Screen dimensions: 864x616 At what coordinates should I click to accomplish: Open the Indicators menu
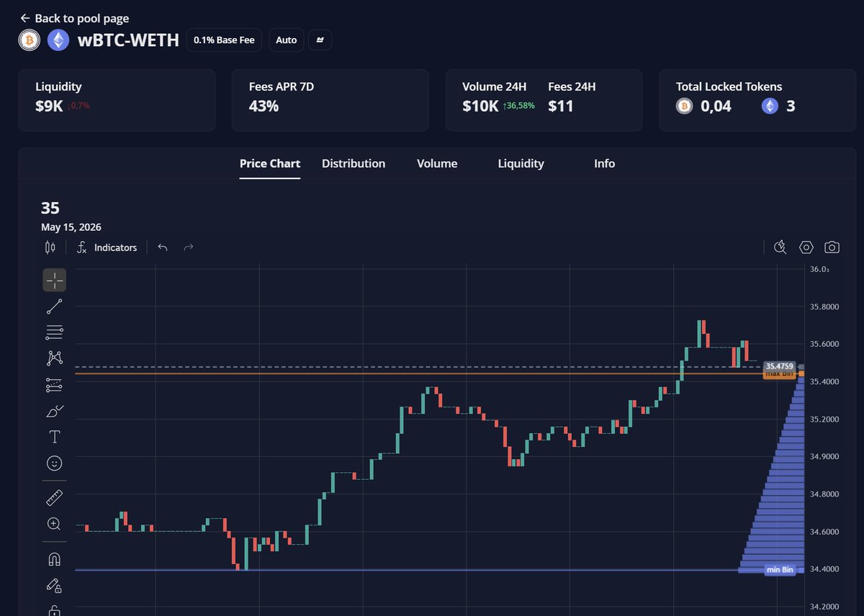point(107,248)
